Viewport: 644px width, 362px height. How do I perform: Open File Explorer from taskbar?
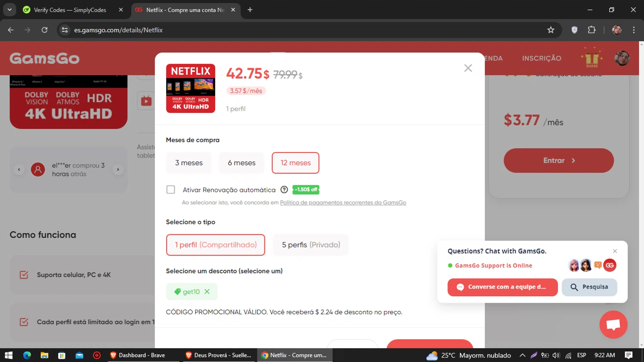click(44, 355)
